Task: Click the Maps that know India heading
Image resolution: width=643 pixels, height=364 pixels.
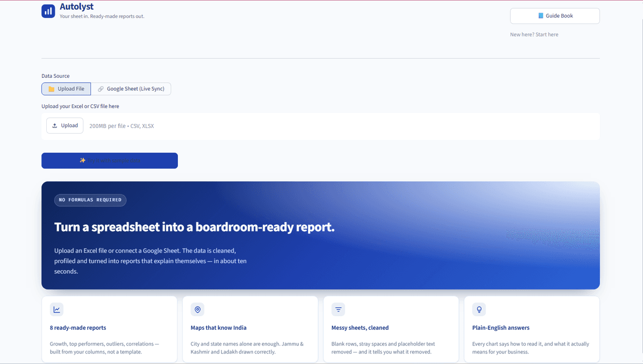Action: [219, 328]
